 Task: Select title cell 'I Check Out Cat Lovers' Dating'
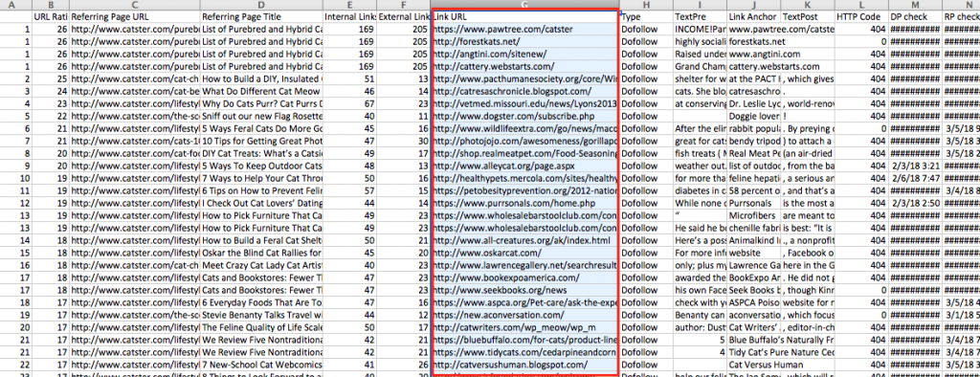[x=262, y=203]
